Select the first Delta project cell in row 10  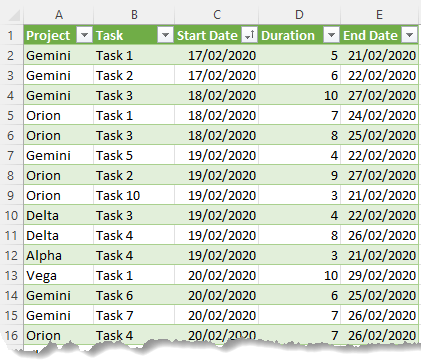[59, 215]
